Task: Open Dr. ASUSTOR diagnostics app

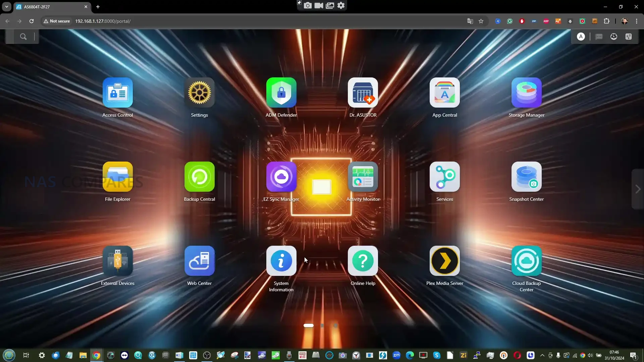Action: (363, 93)
